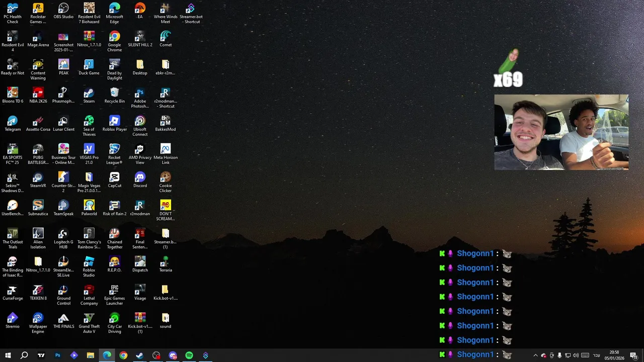Select Cookie Clicker desktop icon

click(x=166, y=182)
